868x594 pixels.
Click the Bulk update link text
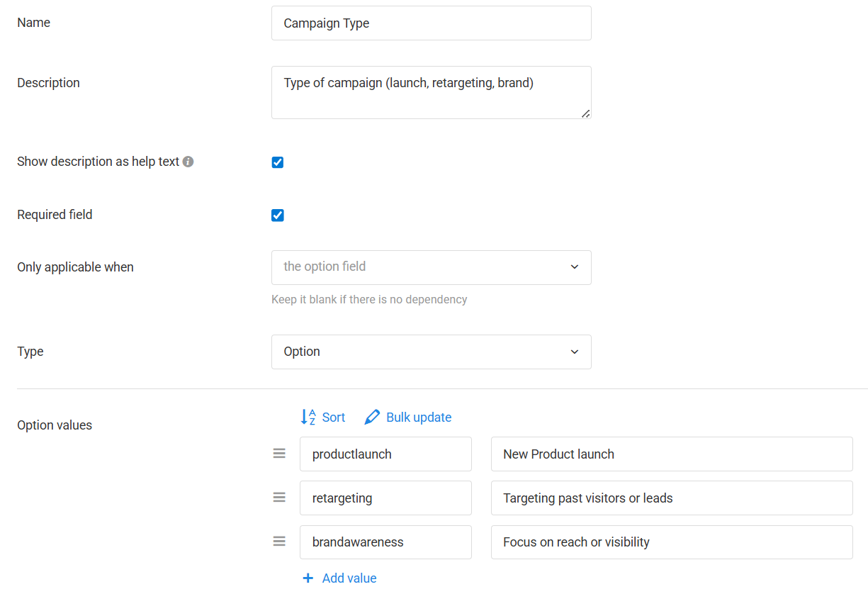tap(419, 418)
